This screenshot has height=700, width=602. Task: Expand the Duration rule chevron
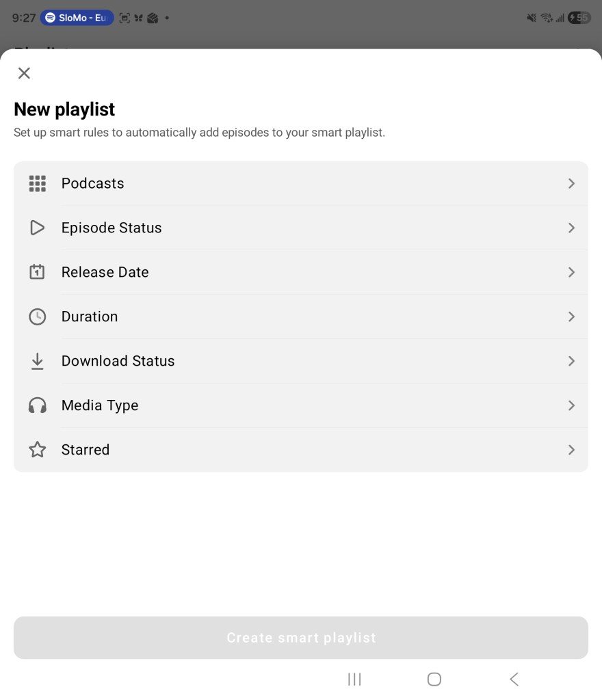571,317
